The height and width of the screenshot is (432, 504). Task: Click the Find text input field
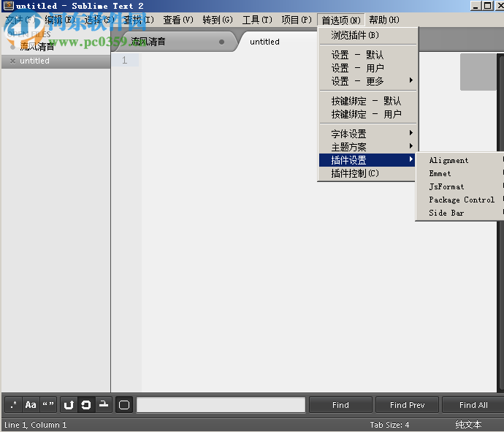pyautogui.click(x=221, y=405)
